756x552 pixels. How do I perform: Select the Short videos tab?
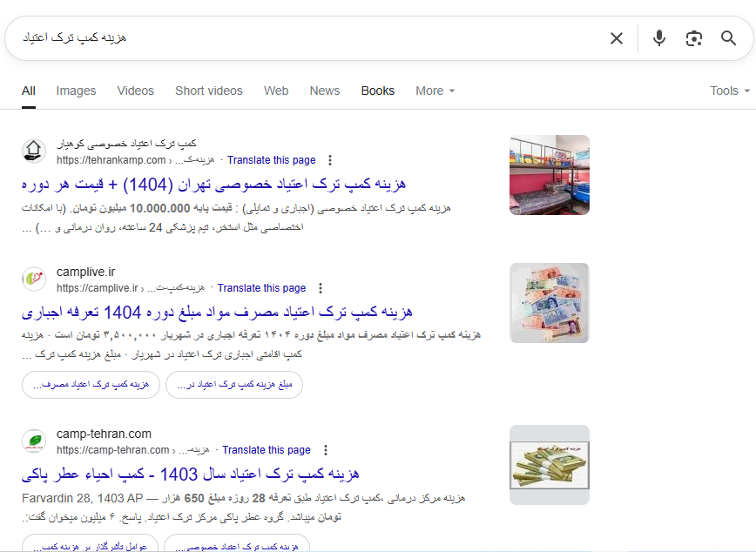[x=209, y=91]
